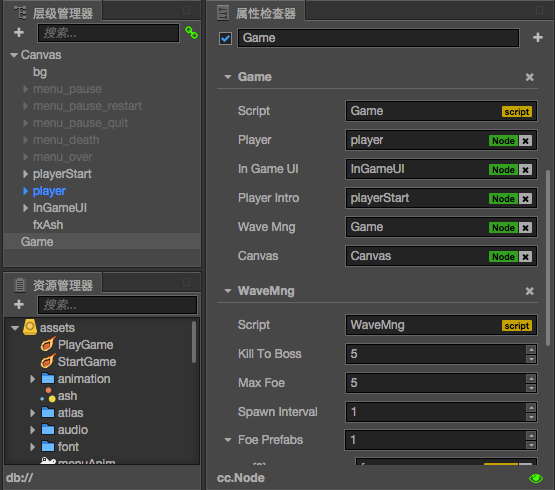
Task: Increase the Kill To Boss value
Action: (x=531, y=350)
